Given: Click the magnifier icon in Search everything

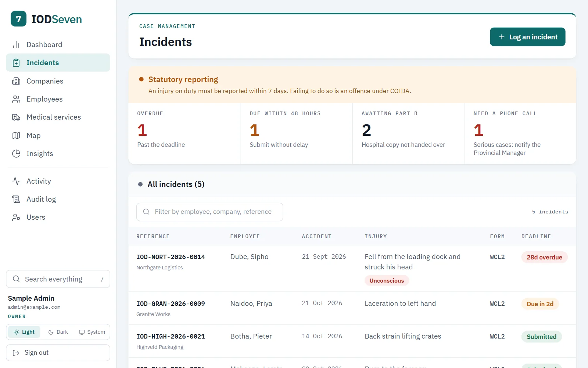Looking at the screenshot, I should [x=16, y=279].
